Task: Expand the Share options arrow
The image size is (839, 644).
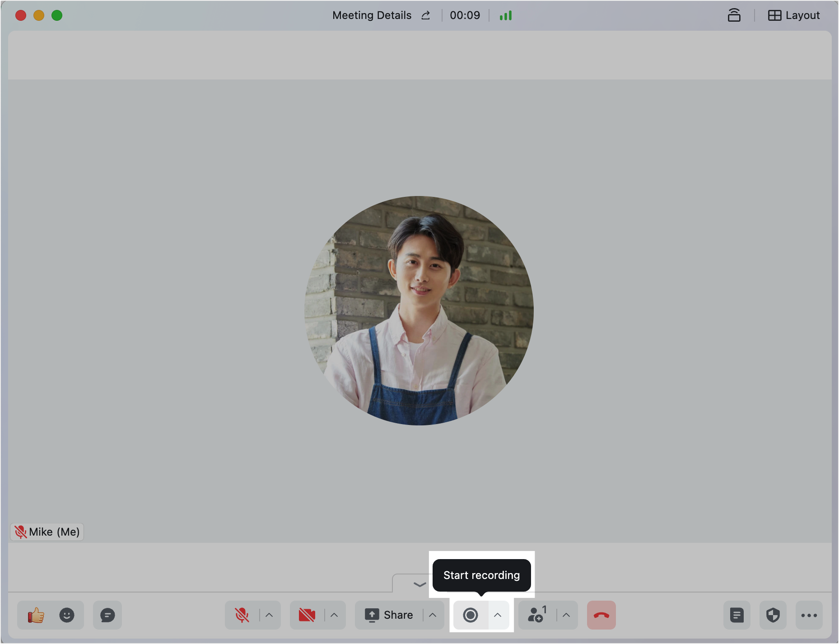Action: point(433,615)
